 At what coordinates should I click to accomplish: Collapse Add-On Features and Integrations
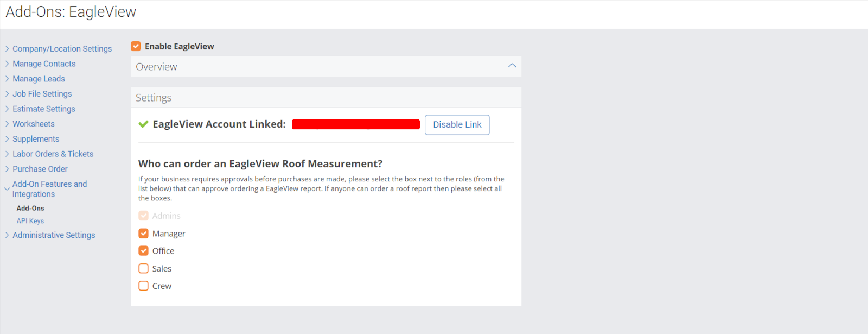pyautogui.click(x=46, y=189)
